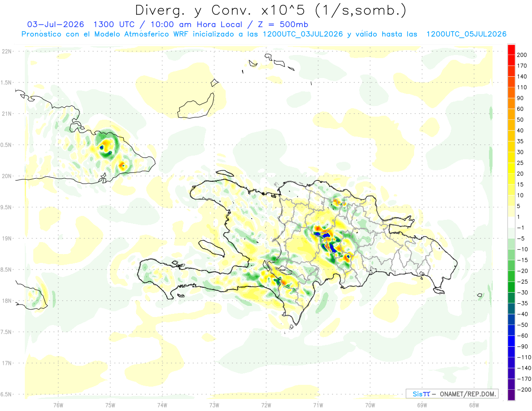
Task: Click the 9.5N latitude label
Action: [x=7, y=207]
